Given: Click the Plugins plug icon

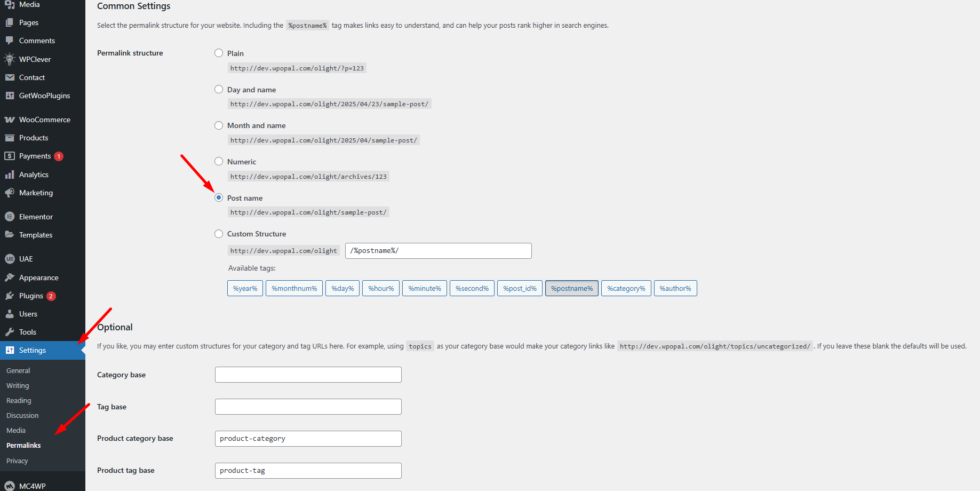Looking at the screenshot, I should point(10,296).
